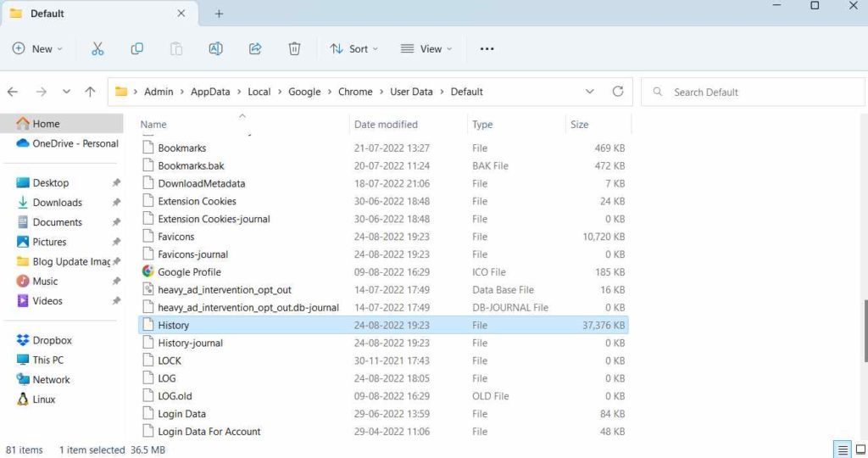Screen dimensions: 868x458
Task: Expand address bar history dropdown
Action: tap(590, 92)
